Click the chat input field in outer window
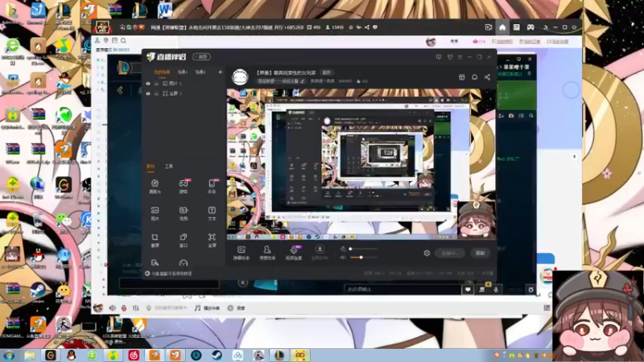 click(x=402, y=290)
